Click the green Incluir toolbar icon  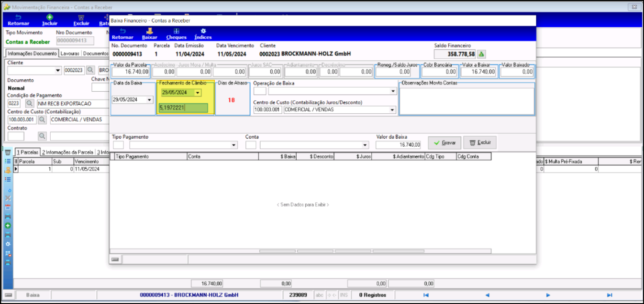(49, 20)
